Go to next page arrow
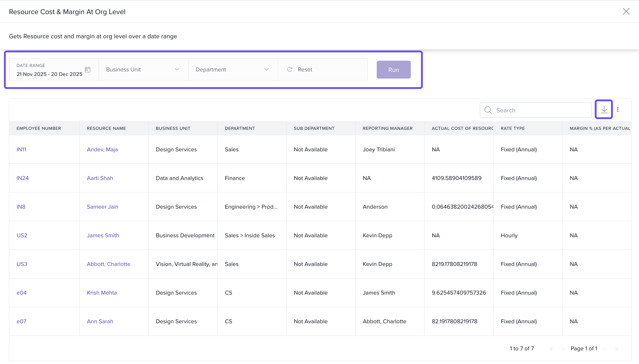The height and width of the screenshot is (364, 639). click(605, 349)
